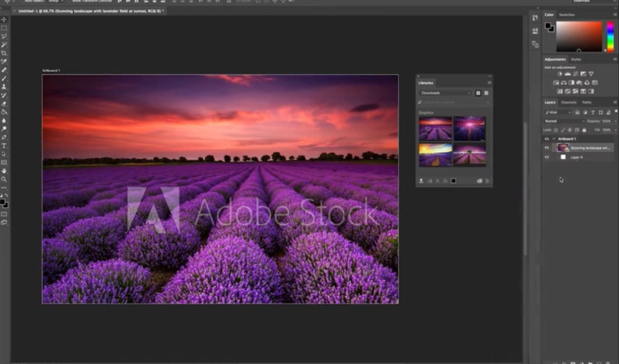Select the Pen tool
Image resolution: width=619 pixels, height=364 pixels.
pos(4,137)
